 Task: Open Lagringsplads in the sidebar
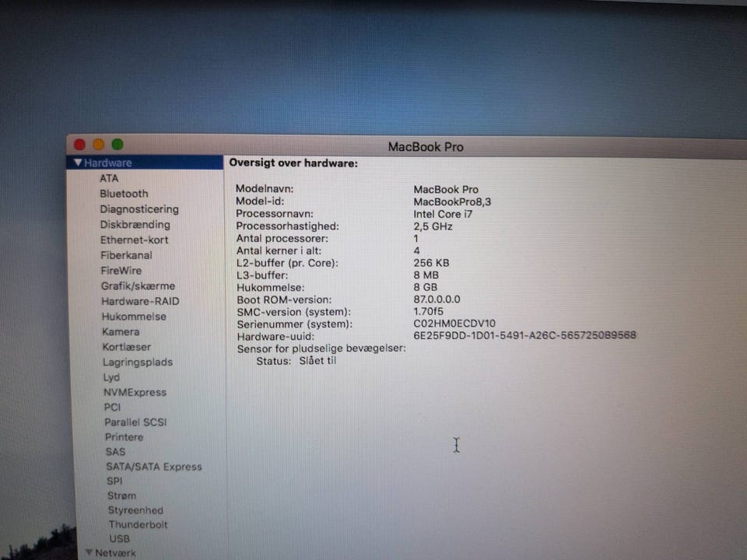pos(138,362)
